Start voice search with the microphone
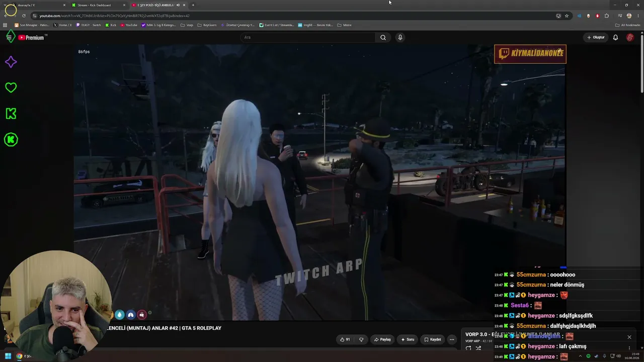 point(400,37)
